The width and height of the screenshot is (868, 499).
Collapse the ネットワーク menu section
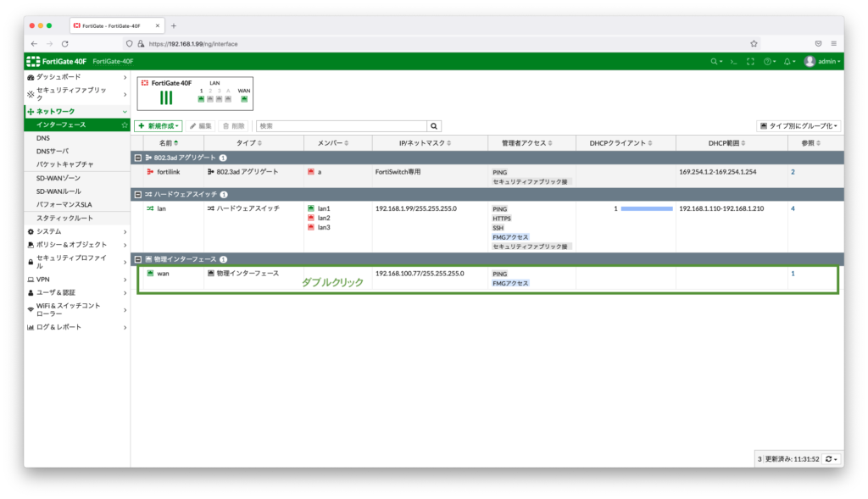[76, 111]
